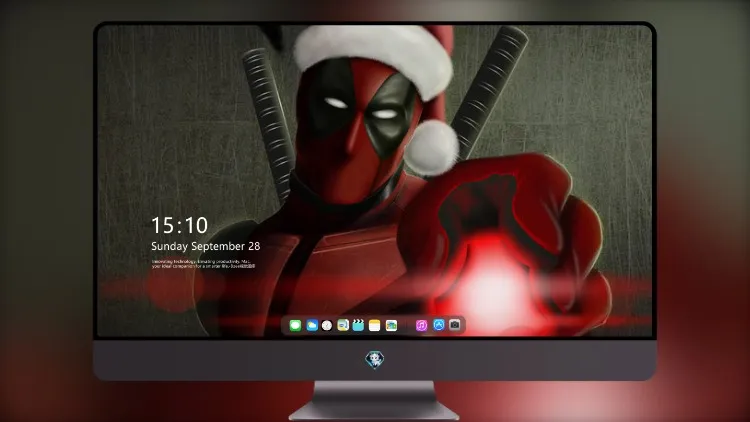Open the blue App Store icon
Viewport: 750px width, 422px height.
coord(439,325)
